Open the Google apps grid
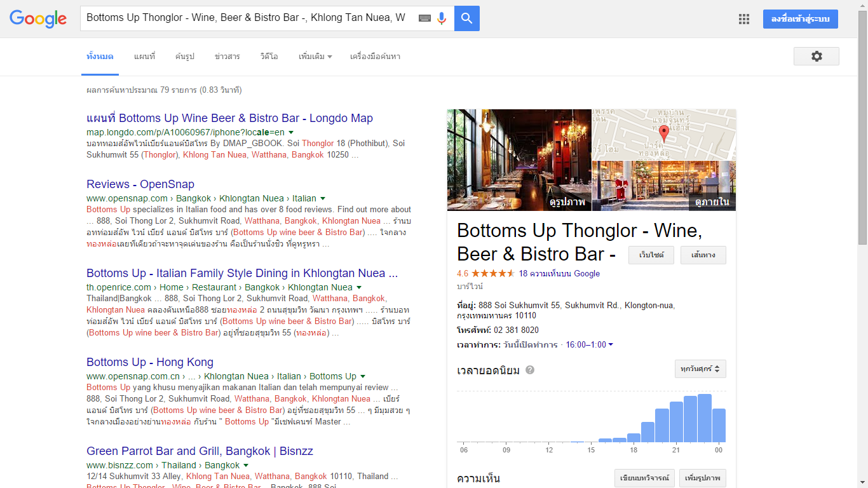The height and width of the screenshot is (488, 868). 744,19
